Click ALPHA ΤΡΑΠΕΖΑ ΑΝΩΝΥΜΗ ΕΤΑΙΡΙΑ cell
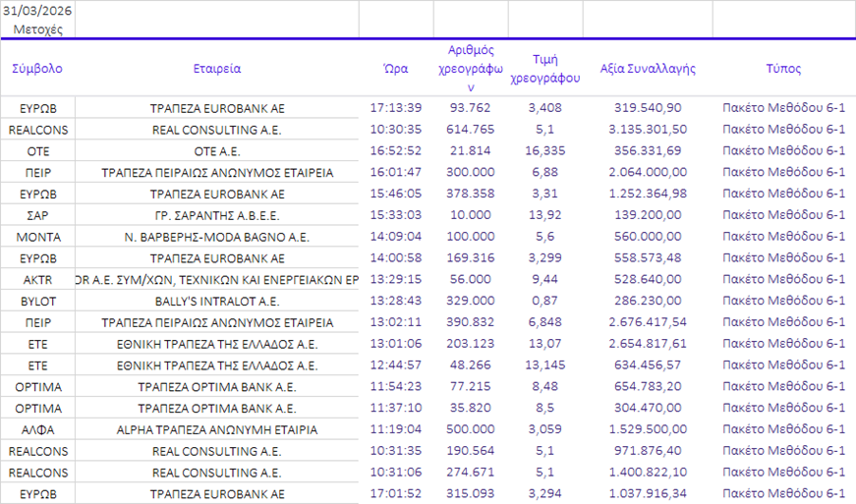 217,429
